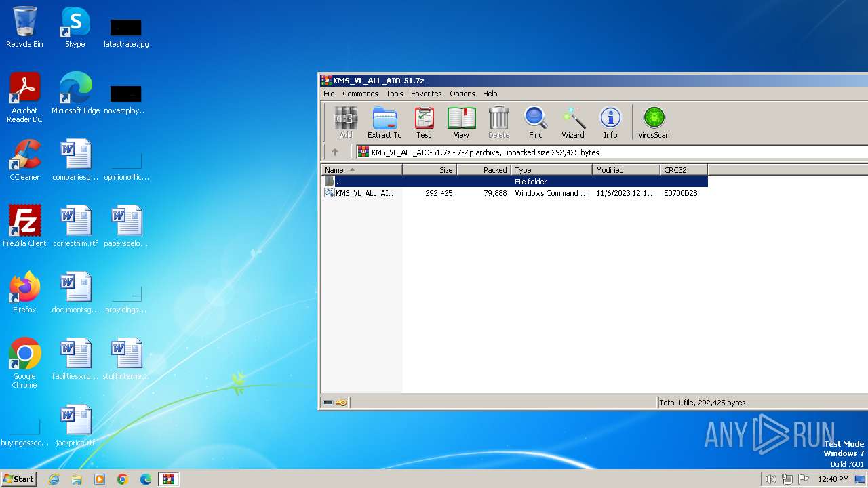Click 'Total 1 file, 292,425 bytes' status text
868x488 pixels.
pyautogui.click(x=702, y=403)
